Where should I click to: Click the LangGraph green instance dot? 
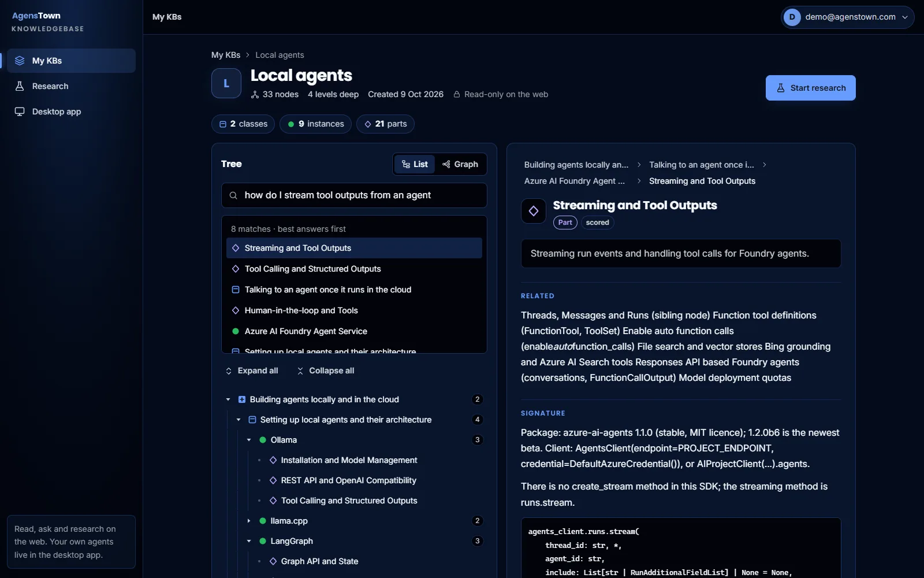263,541
